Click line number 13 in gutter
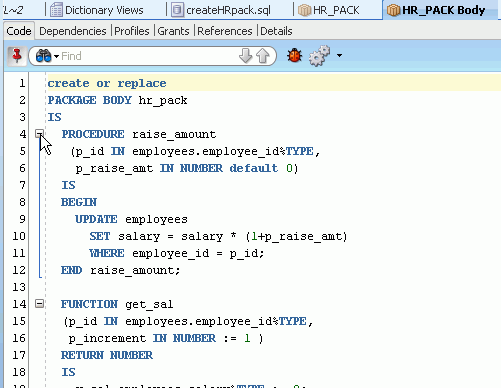The width and height of the screenshot is (501, 388). 19,287
